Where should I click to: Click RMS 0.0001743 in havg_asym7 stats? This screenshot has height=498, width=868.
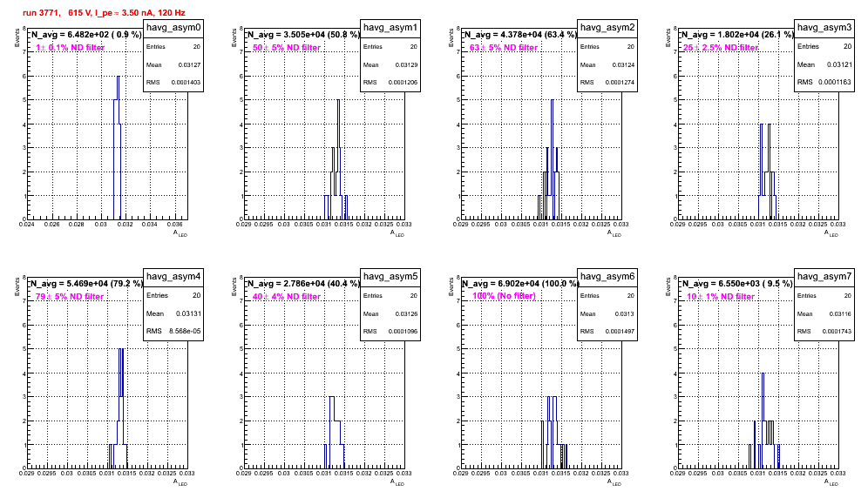pyautogui.click(x=824, y=332)
